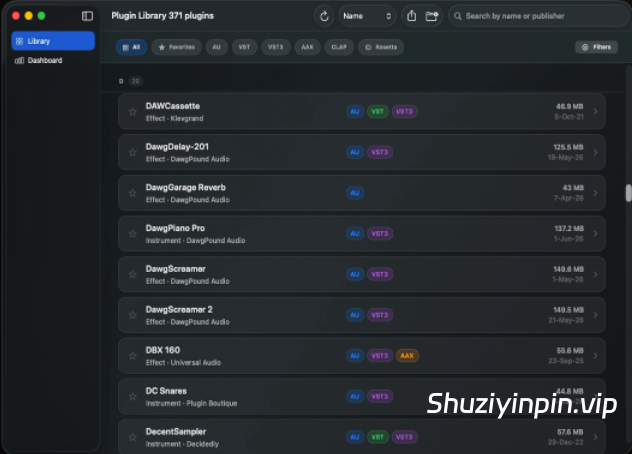Click the VST3 badge on DawgPiano Pro
632x454 pixels.
[380, 234]
